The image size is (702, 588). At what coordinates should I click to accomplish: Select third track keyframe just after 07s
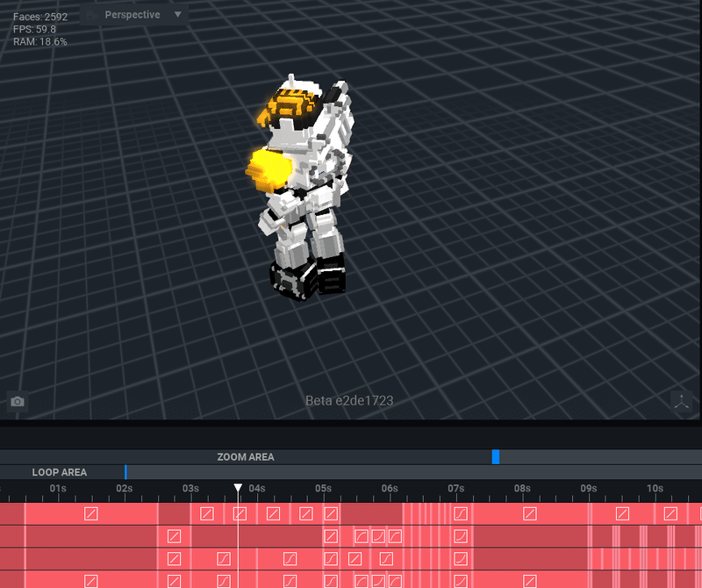461,558
